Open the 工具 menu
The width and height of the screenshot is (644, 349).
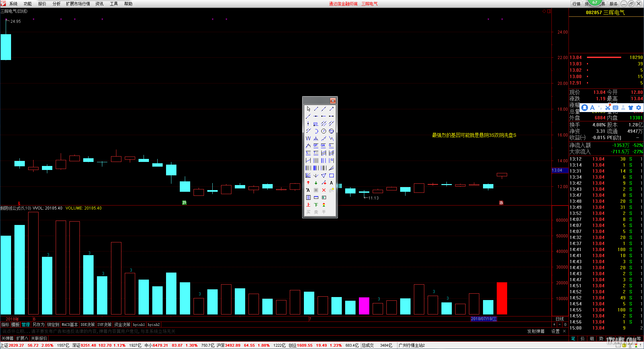tap(114, 4)
